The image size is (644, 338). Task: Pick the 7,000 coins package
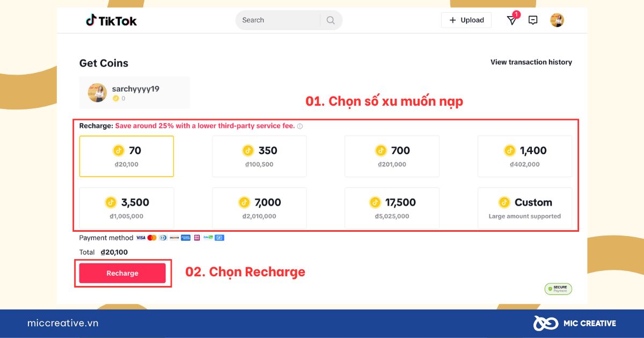[259, 208]
